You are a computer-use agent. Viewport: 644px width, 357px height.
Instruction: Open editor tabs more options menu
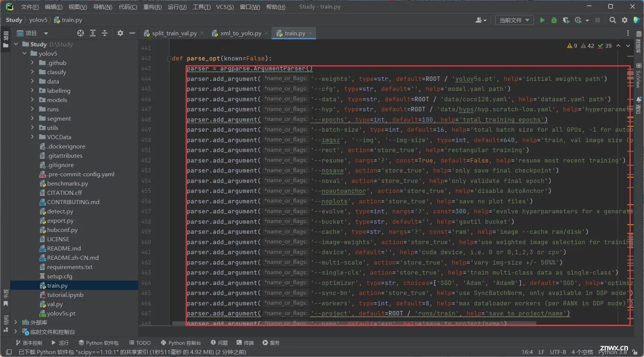click(628, 33)
